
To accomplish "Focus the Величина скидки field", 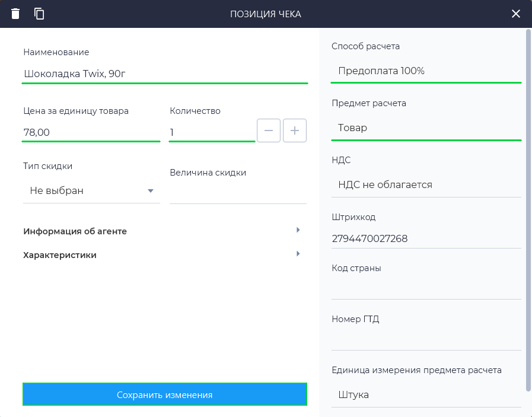I will 237,194.
